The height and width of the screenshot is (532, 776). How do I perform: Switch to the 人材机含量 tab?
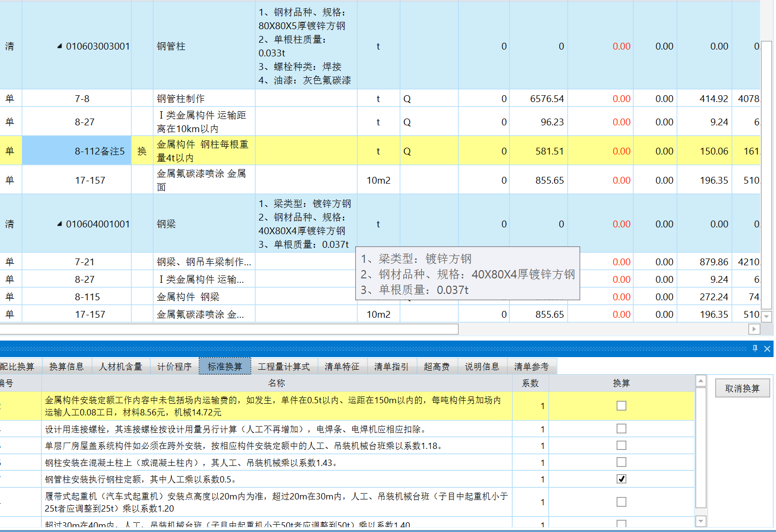(x=121, y=366)
